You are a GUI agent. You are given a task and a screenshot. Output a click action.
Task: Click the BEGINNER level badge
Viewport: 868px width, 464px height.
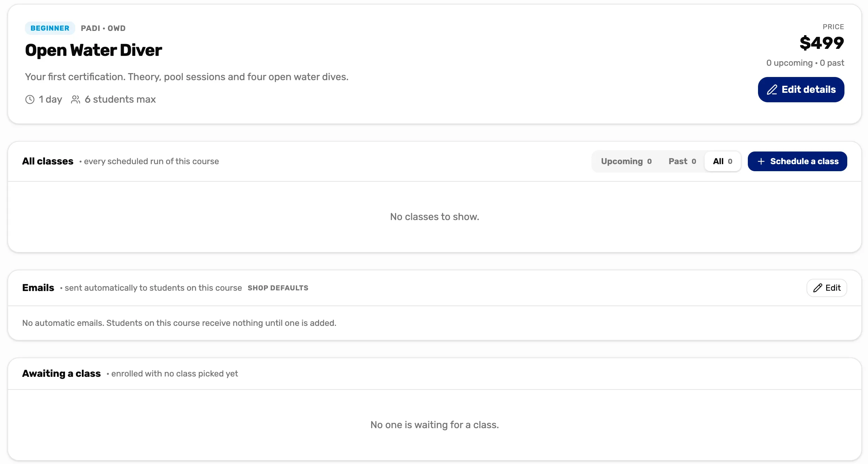(50, 28)
